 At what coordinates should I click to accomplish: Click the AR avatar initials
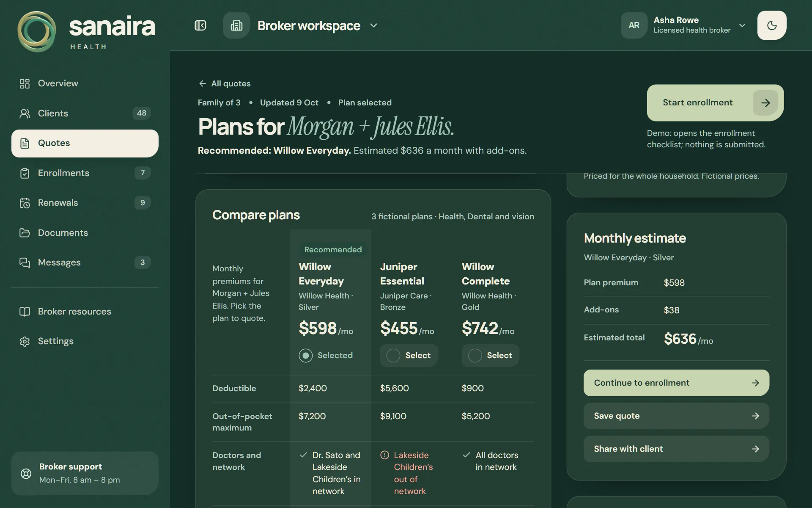pos(634,25)
